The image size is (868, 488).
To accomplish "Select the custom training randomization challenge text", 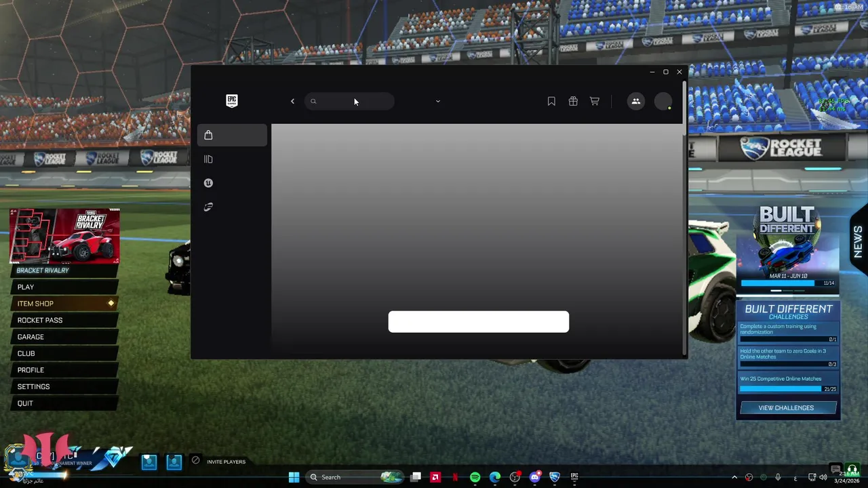I will (x=778, y=329).
